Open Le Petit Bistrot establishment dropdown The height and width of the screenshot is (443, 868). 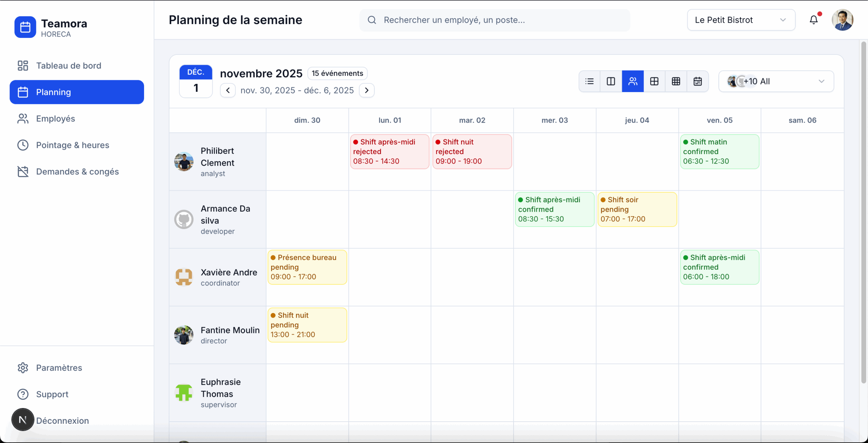(x=741, y=20)
